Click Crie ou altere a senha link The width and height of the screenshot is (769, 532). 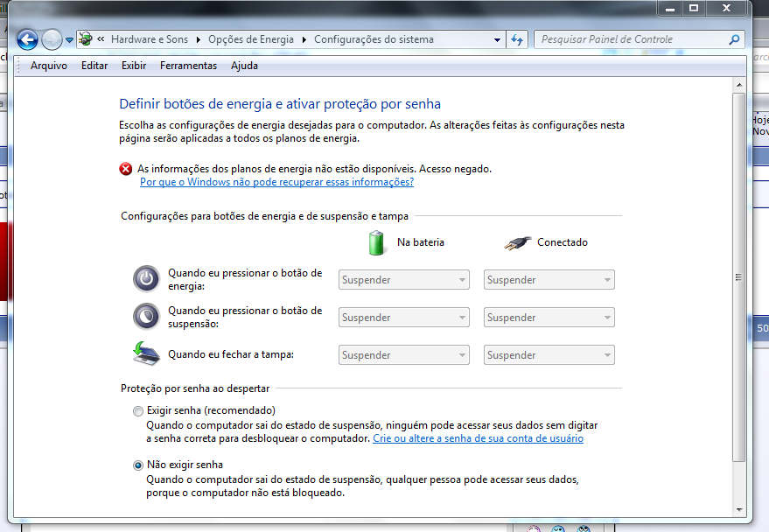478,438
